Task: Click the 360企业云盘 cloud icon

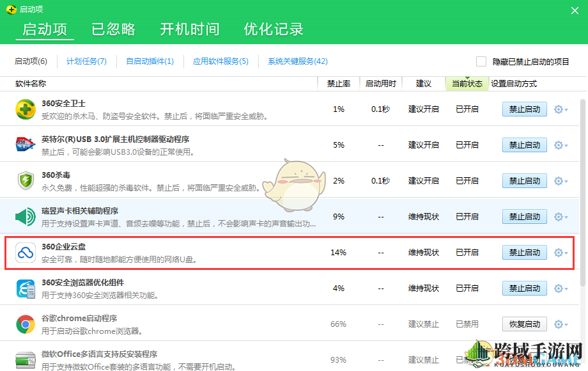Action: pyautogui.click(x=26, y=253)
